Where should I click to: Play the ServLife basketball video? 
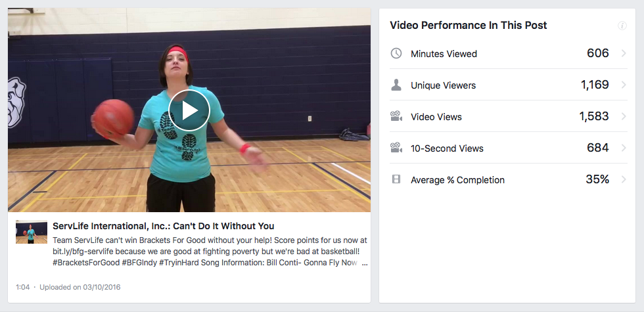coord(189,111)
